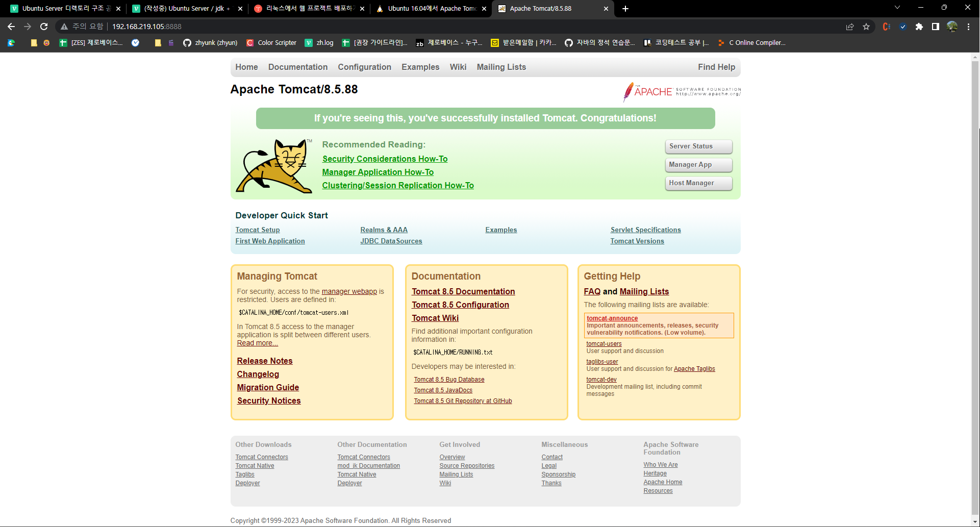Open the C Online Compiler bookmark
This screenshot has height=527, width=980.
point(751,43)
